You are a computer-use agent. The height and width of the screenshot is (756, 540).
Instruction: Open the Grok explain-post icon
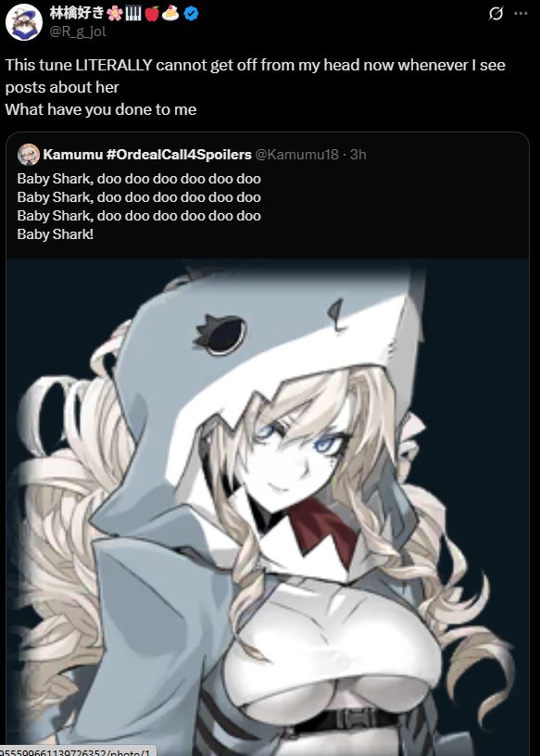496,14
